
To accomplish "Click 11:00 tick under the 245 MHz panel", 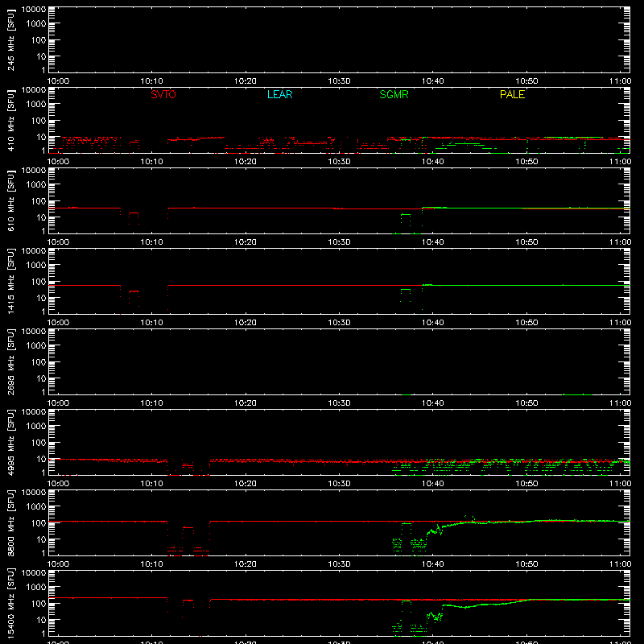I will click(x=620, y=81).
